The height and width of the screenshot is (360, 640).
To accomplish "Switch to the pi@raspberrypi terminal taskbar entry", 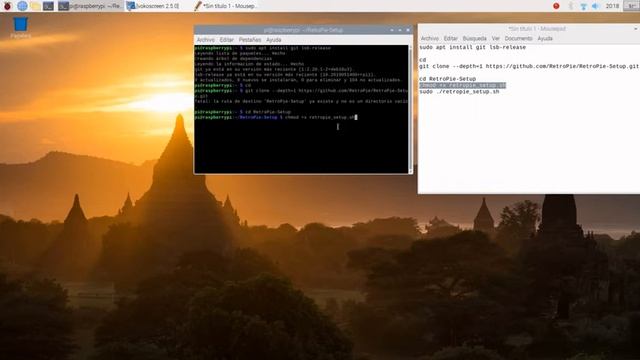I will point(90,6).
